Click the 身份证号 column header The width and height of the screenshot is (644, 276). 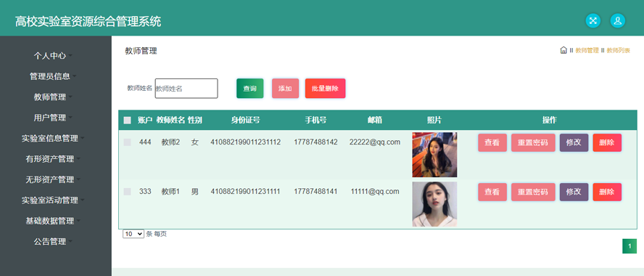246,120
